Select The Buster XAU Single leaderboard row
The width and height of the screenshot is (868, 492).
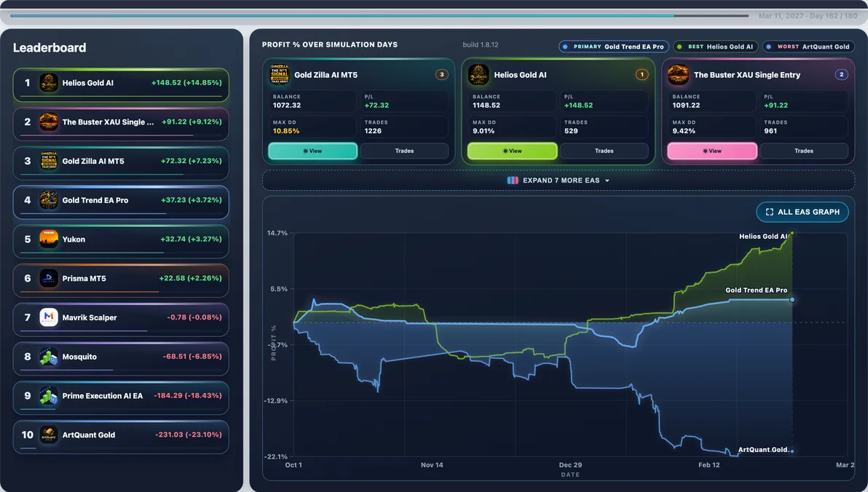coord(121,124)
